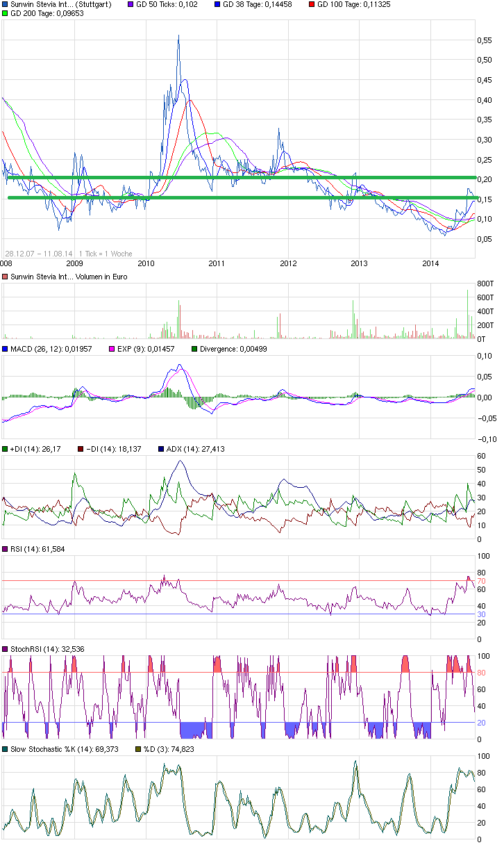The width and height of the screenshot is (504, 845).
Task: Click the GD 50 Ticks purple legend swatch
Action: point(131,5)
